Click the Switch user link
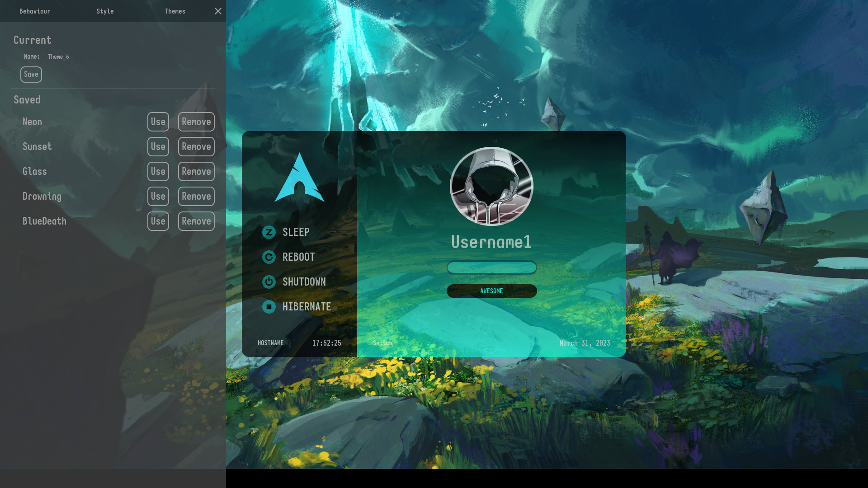Viewport: 868px width, 488px height. pos(382,343)
